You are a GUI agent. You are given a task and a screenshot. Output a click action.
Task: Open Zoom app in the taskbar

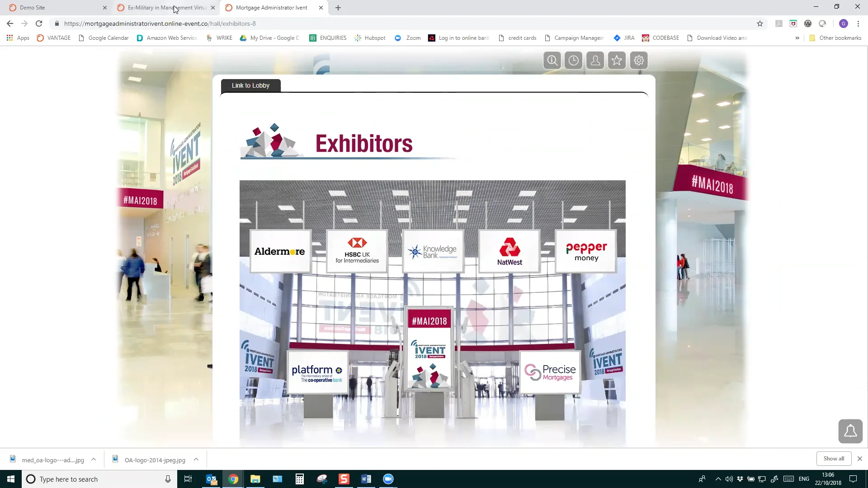388,479
